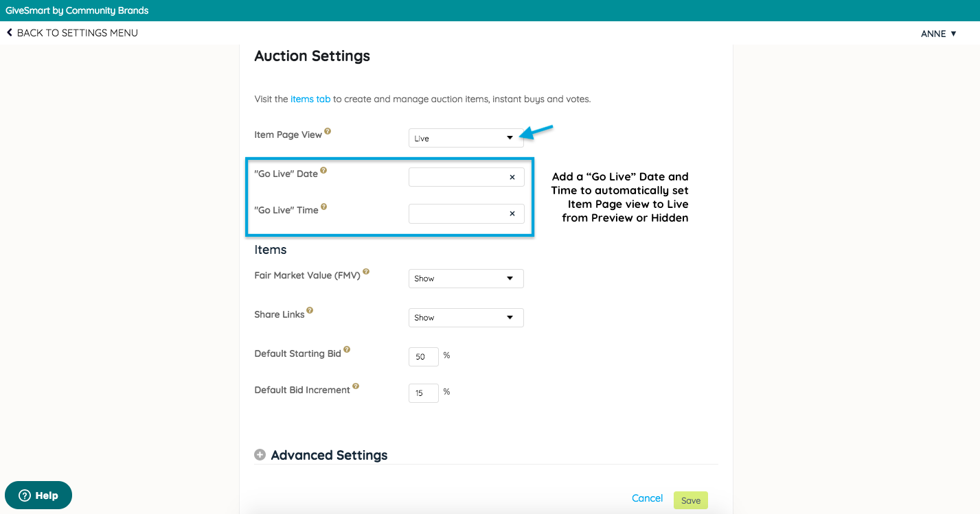
Task: Open the ANNE user menu
Action: (938, 34)
